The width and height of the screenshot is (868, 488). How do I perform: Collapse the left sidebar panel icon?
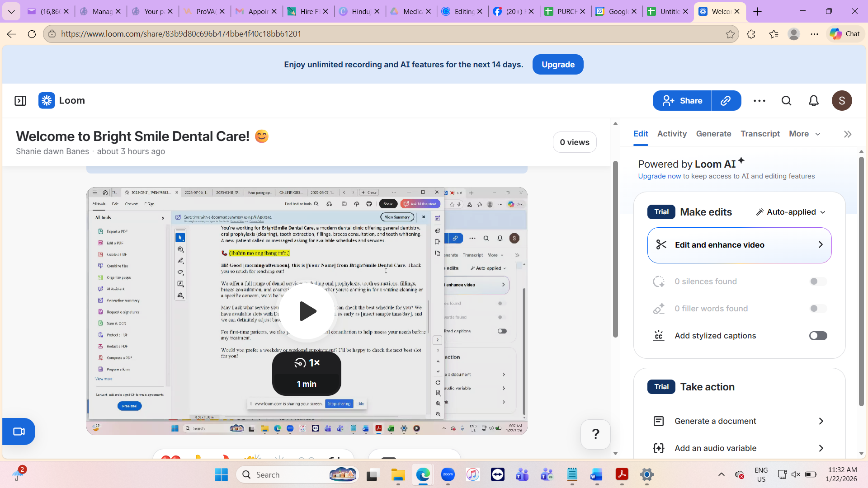point(20,101)
